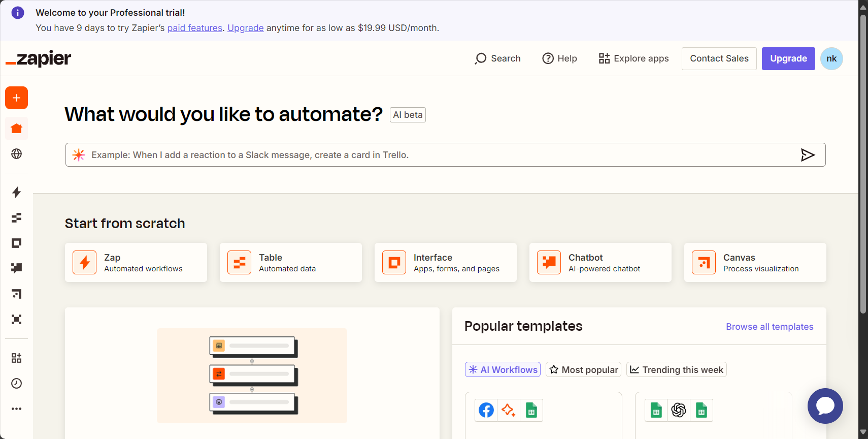Image resolution: width=868 pixels, height=439 pixels.
Task: Click the AI beta badge
Action: coord(408,115)
